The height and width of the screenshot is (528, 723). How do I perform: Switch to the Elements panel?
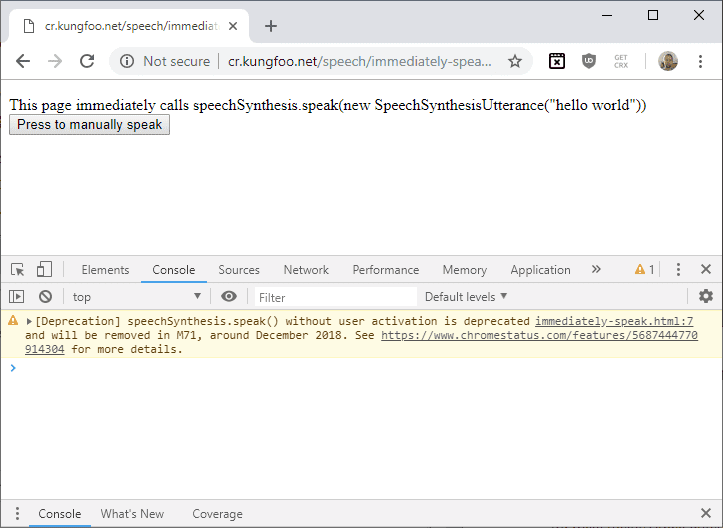[x=105, y=270]
